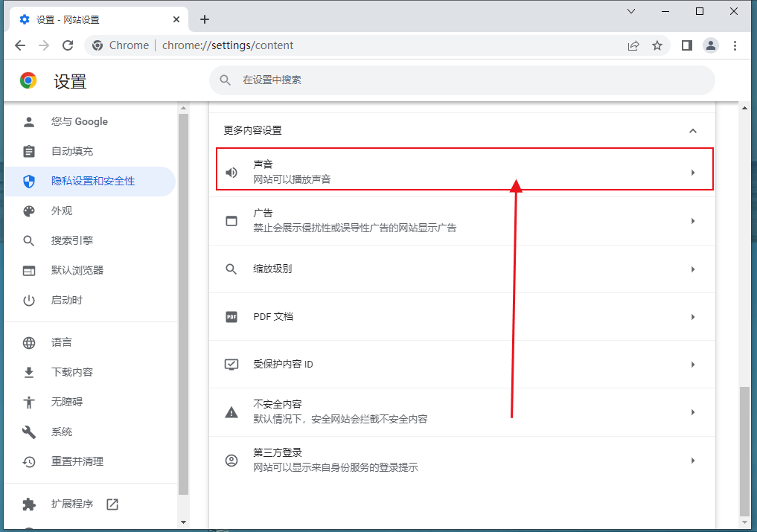Click the account circle icon for 第三方登录
The height and width of the screenshot is (532, 757).
coord(231,461)
